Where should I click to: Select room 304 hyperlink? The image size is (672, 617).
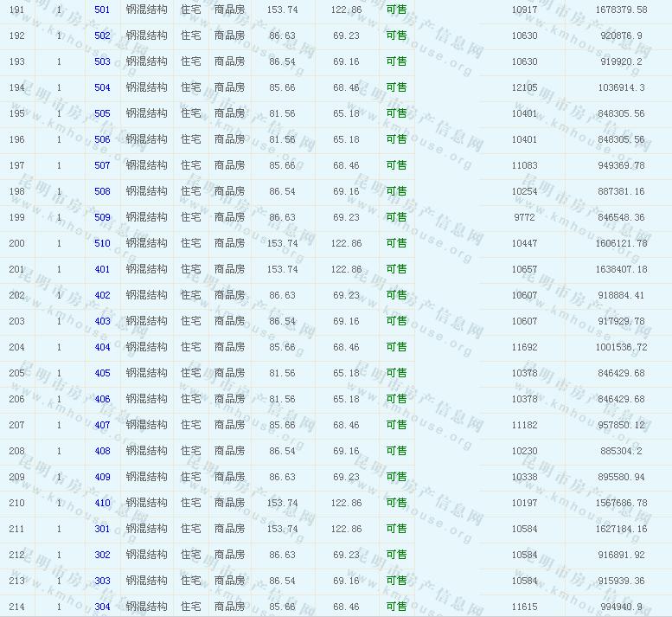(x=102, y=607)
